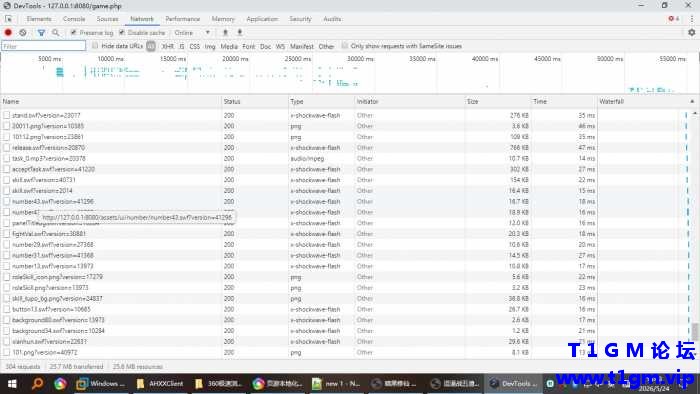Check box for task_0.mp3 row
This screenshot has height=394, width=700.
tap(6, 158)
